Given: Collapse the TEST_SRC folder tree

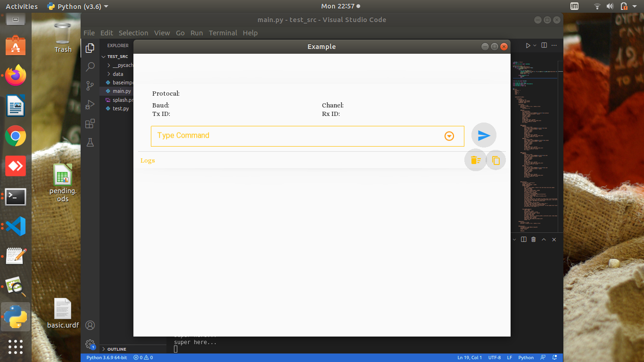Looking at the screenshot, I should pyautogui.click(x=103, y=56).
